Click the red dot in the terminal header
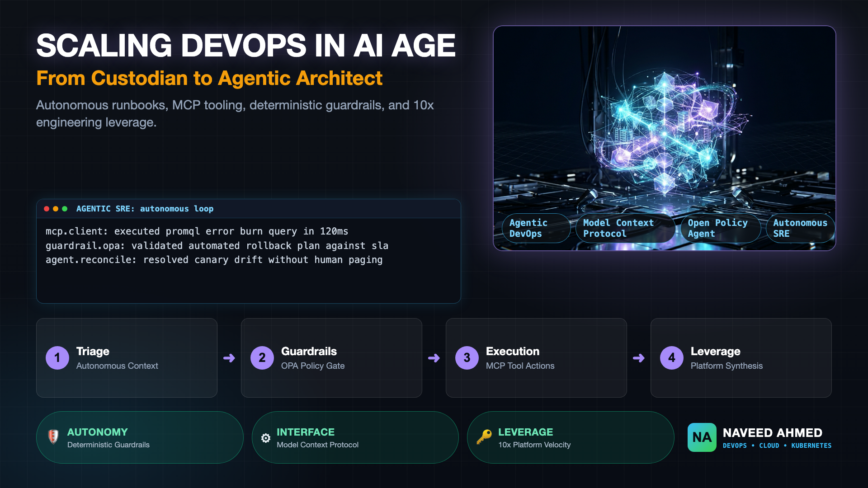The image size is (868, 488). [47, 209]
